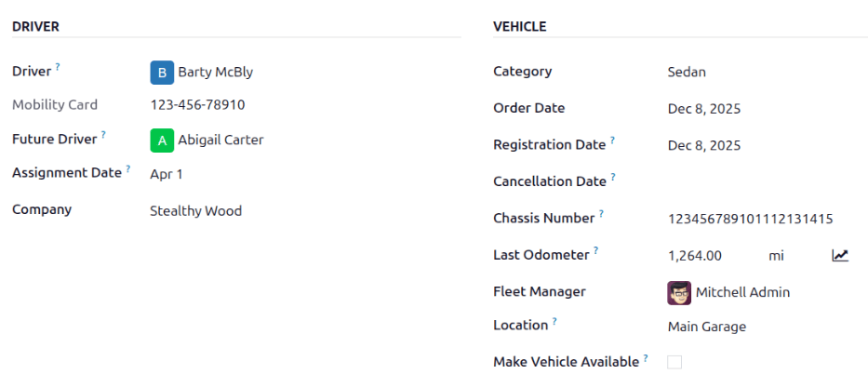Screen dimensions: 868x388
Task: Click the Mitchell Admin fleet manager name
Action: [742, 292]
